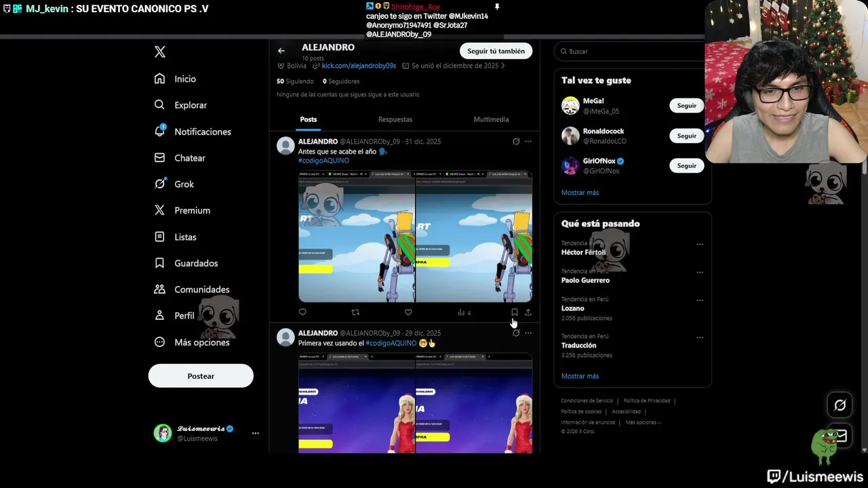The image size is (868, 488).
Task: Click Seguir tú también button
Action: pos(496,51)
